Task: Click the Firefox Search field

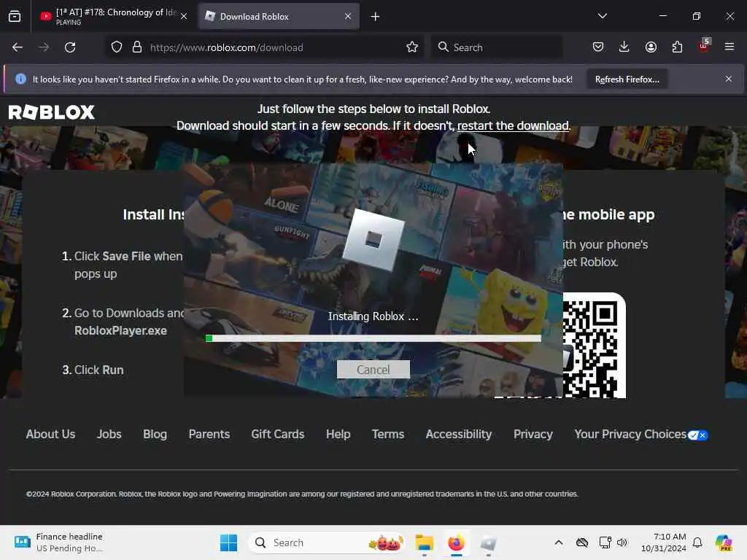Action: pos(498,47)
